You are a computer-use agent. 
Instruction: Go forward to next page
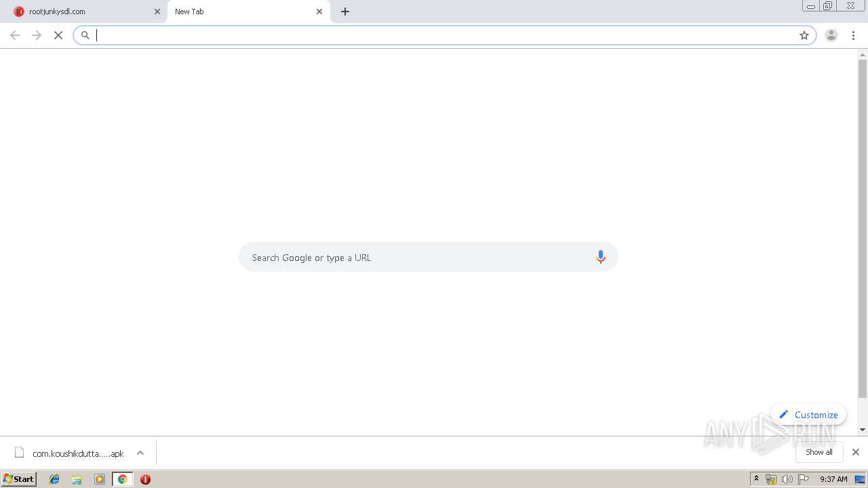tap(37, 35)
